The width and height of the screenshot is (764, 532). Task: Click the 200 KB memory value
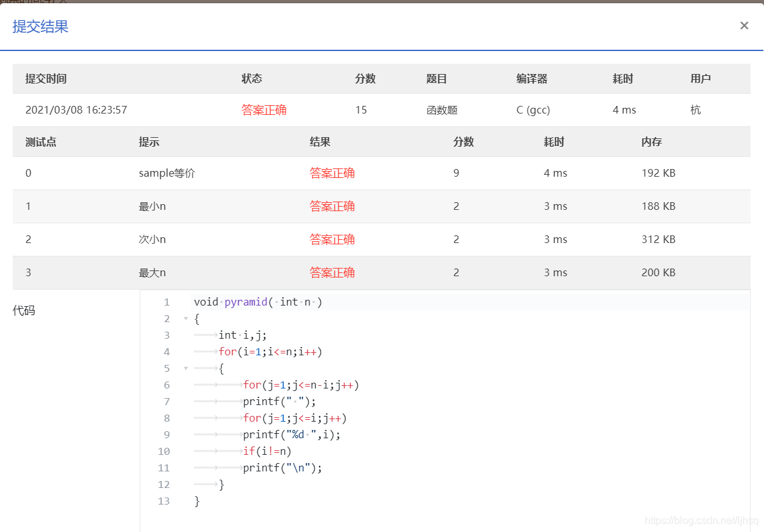658,272
